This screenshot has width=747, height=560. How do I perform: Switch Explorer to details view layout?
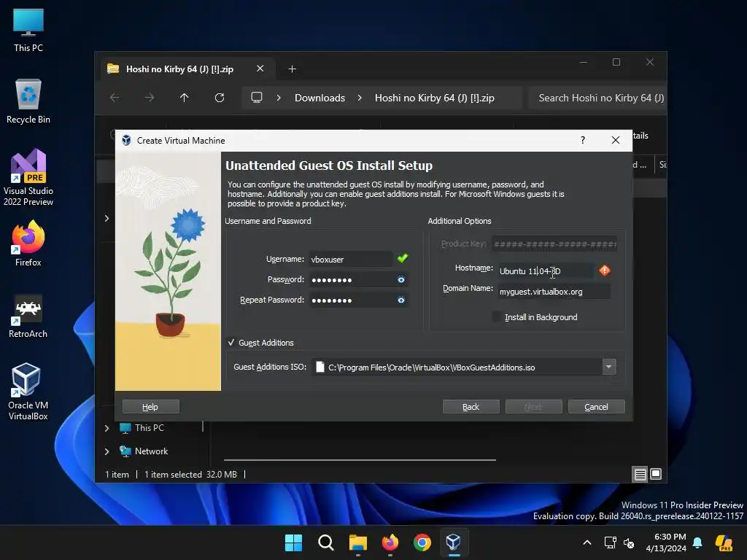[640, 474]
